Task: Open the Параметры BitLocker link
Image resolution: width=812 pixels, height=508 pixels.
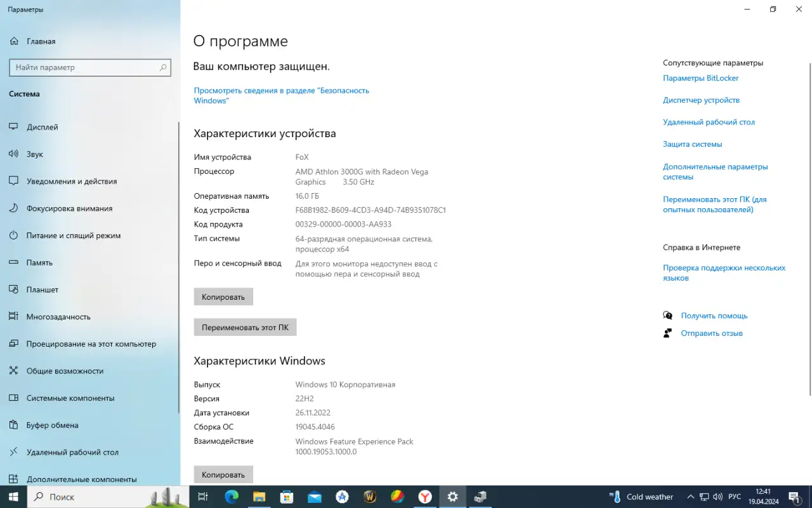Action: pyautogui.click(x=701, y=78)
